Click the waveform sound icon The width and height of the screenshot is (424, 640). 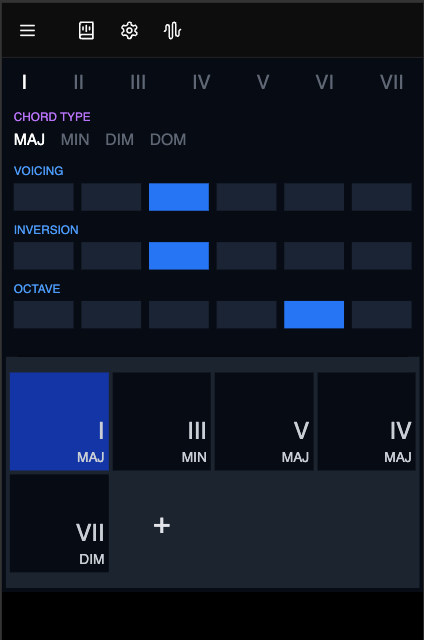(x=172, y=31)
